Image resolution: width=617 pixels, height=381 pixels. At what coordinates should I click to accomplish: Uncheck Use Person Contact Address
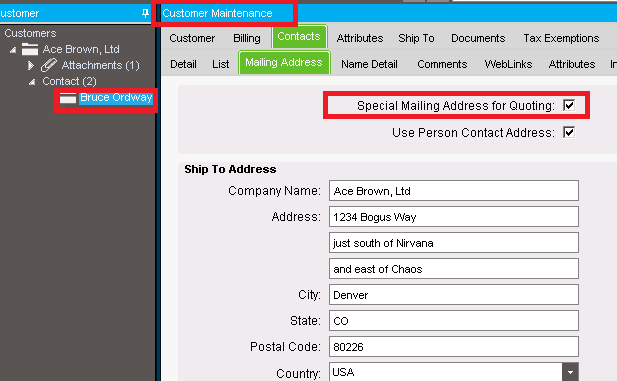569,132
